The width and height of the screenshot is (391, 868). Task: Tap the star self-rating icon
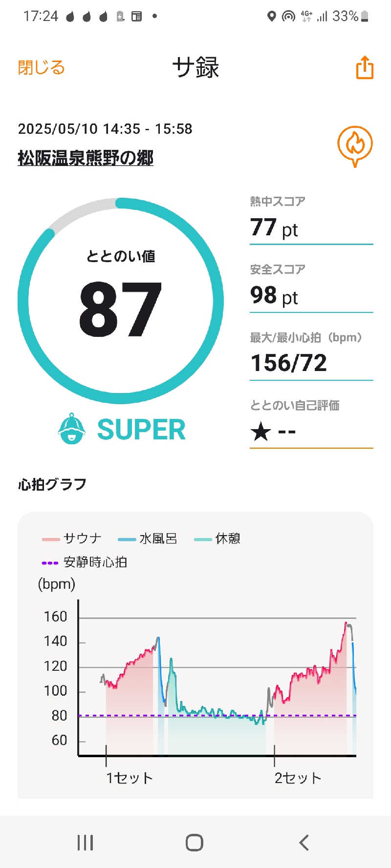[261, 432]
